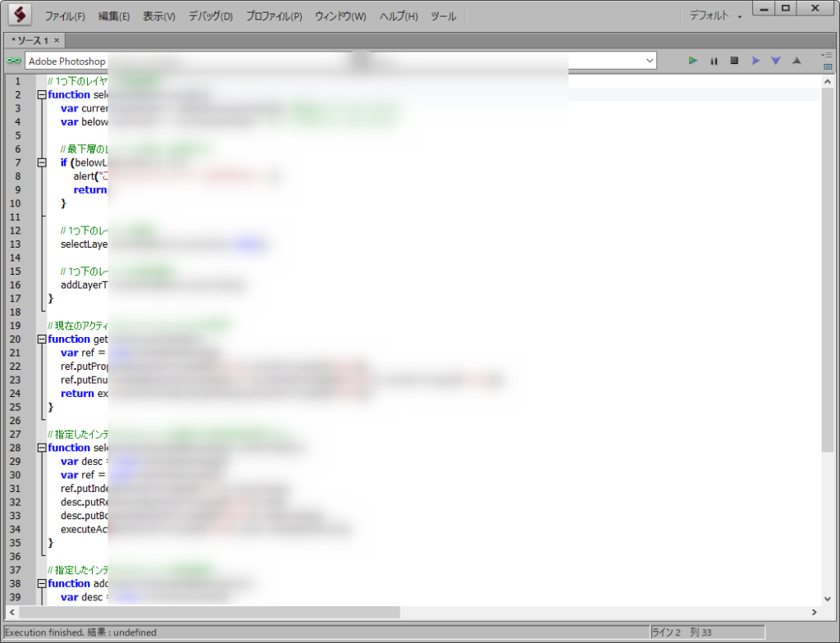Close the ソース 1 tab
The height and width of the screenshot is (643, 840).
pyautogui.click(x=57, y=40)
